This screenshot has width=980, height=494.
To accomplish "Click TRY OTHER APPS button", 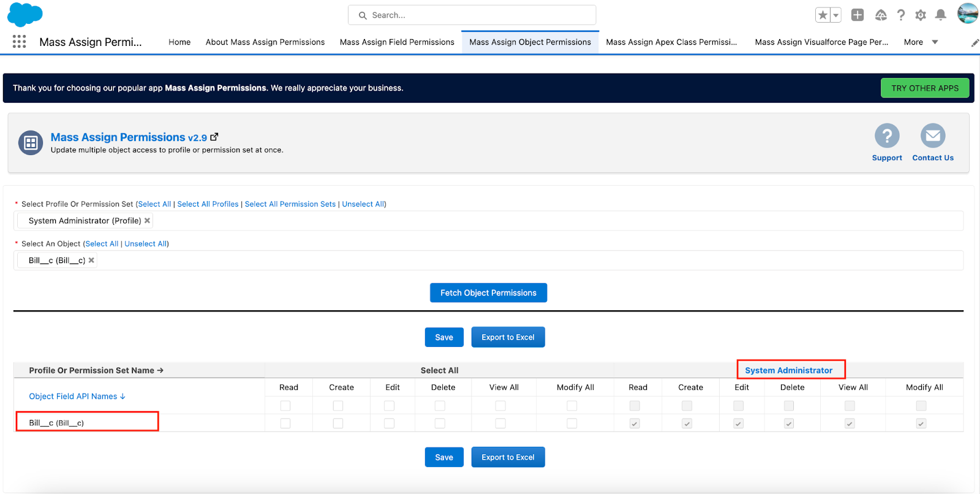I will pyautogui.click(x=925, y=88).
